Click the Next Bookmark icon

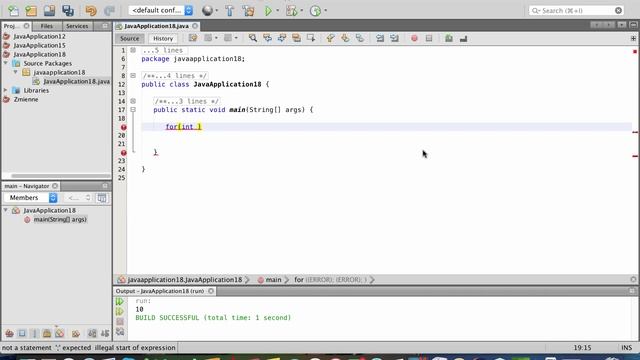click(345, 38)
